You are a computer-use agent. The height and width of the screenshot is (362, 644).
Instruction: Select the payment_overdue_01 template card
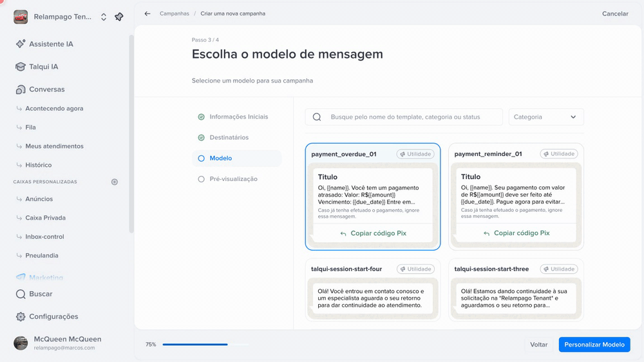click(x=372, y=196)
